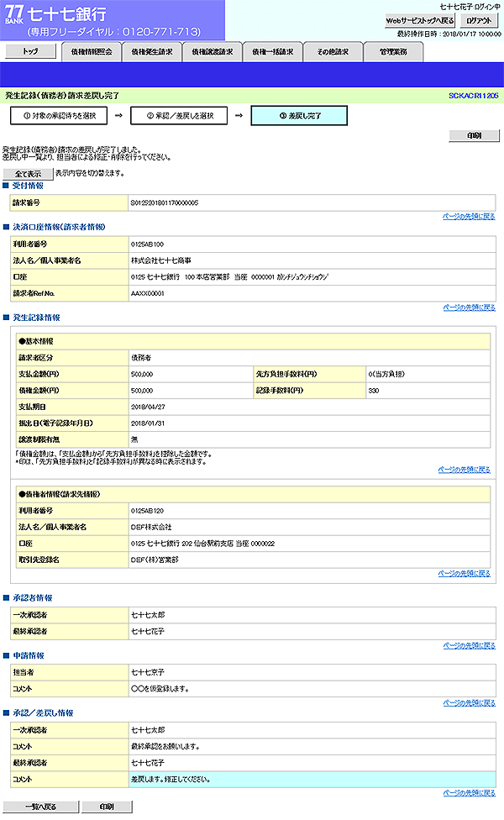Open the 債権一括請求 tab
This screenshot has width=504, height=820.
pyautogui.click(x=272, y=52)
